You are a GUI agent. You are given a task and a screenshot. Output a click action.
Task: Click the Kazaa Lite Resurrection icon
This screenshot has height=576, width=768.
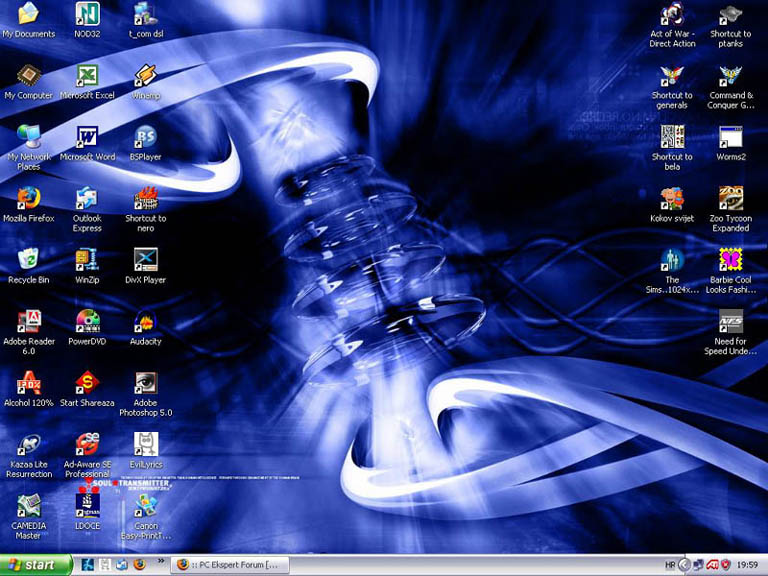[28, 444]
